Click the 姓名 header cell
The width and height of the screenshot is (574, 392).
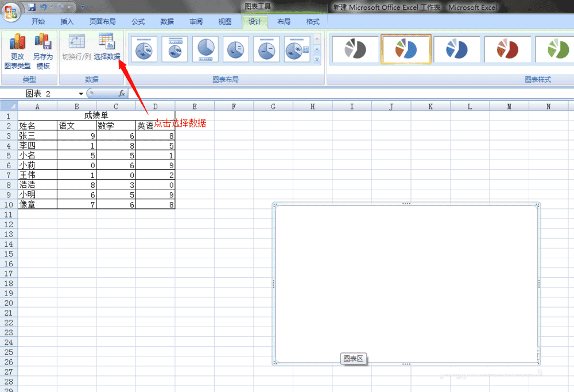point(37,126)
